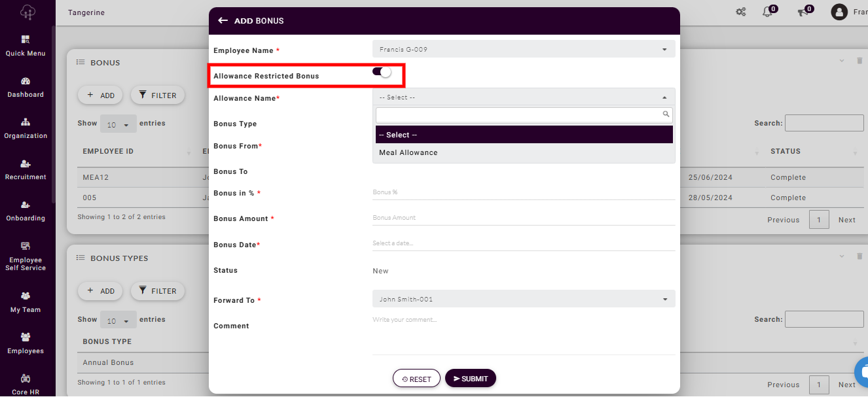The image size is (868, 397).
Task: Change the Bonus table entries count dropdown
Action: pos(118,124)
